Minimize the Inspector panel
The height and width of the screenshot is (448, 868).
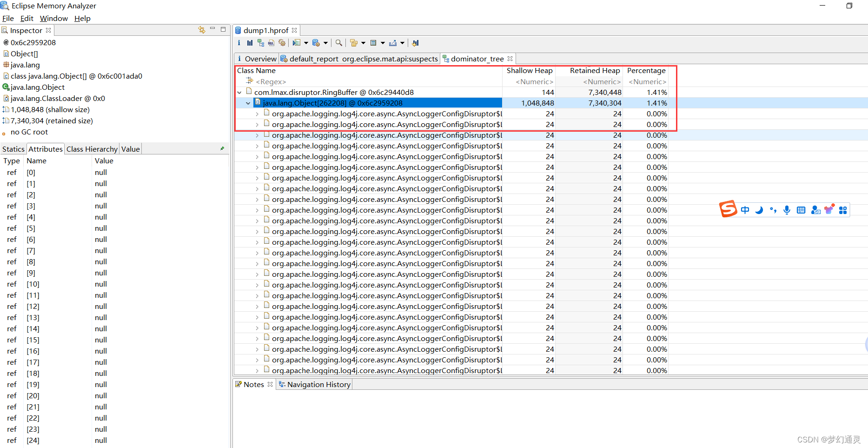[212, 29]
